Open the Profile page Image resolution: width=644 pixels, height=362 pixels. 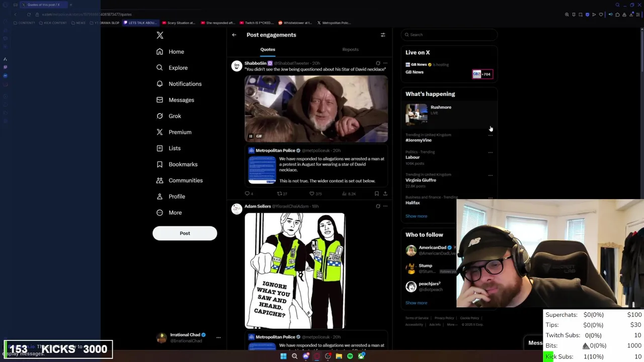171,197
